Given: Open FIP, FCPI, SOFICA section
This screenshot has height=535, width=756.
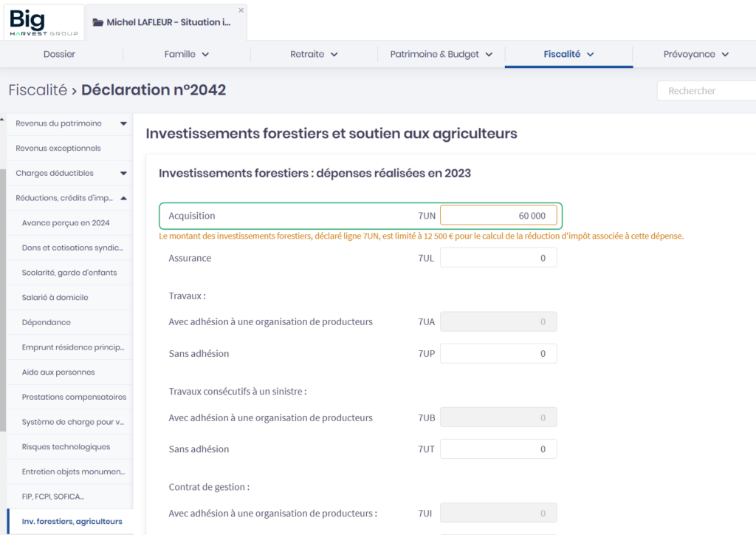Looking at the screenshot, I should tap(53, 497).
